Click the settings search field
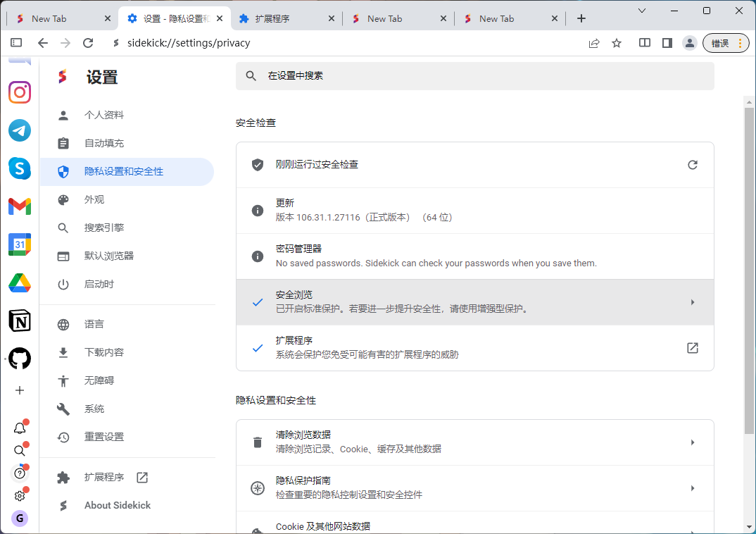This screenshot has height=534, width=756. 475,76
